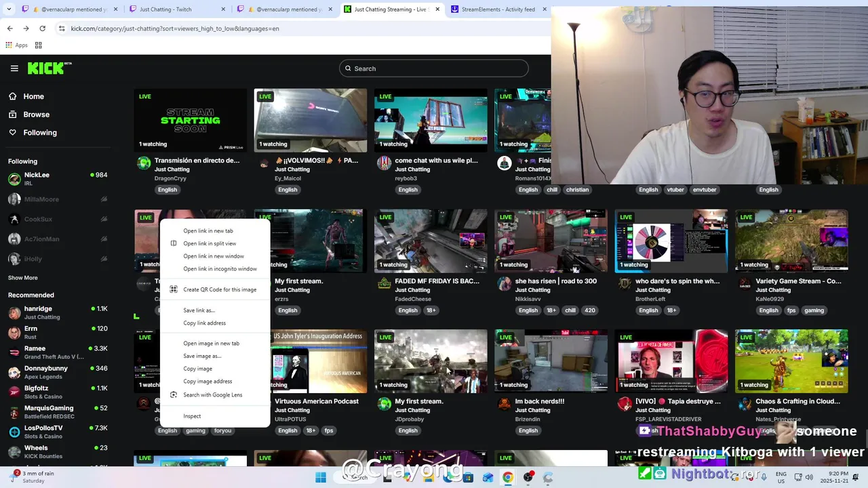
Task: Open FADED MF FRIDAY stream title
Action: [437, 281]
